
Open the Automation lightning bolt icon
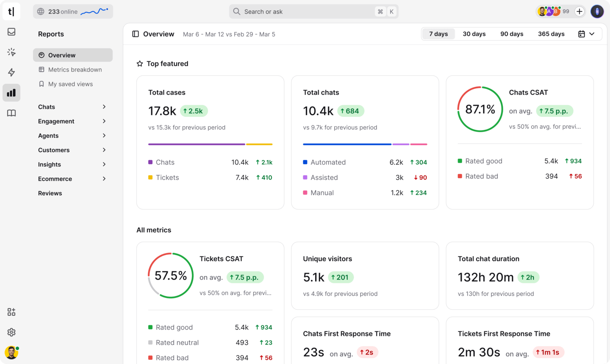click(x=11, y=72)
